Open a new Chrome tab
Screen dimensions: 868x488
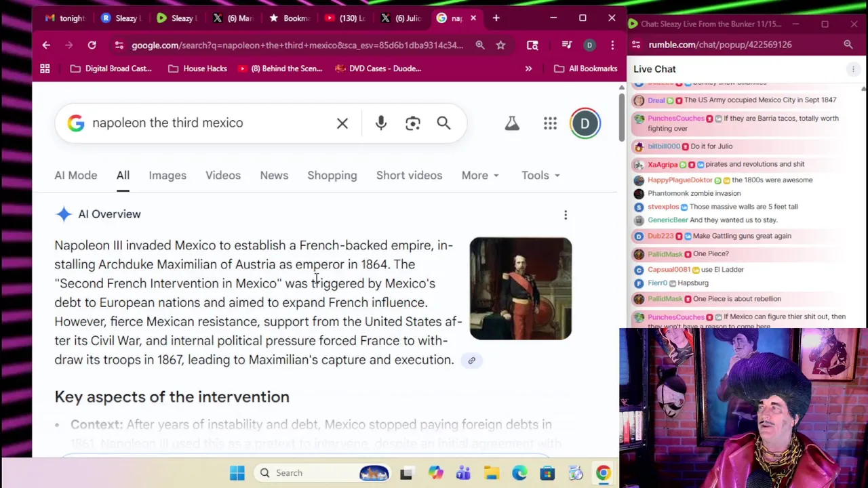pyautogui.click(x=496, y=18)
